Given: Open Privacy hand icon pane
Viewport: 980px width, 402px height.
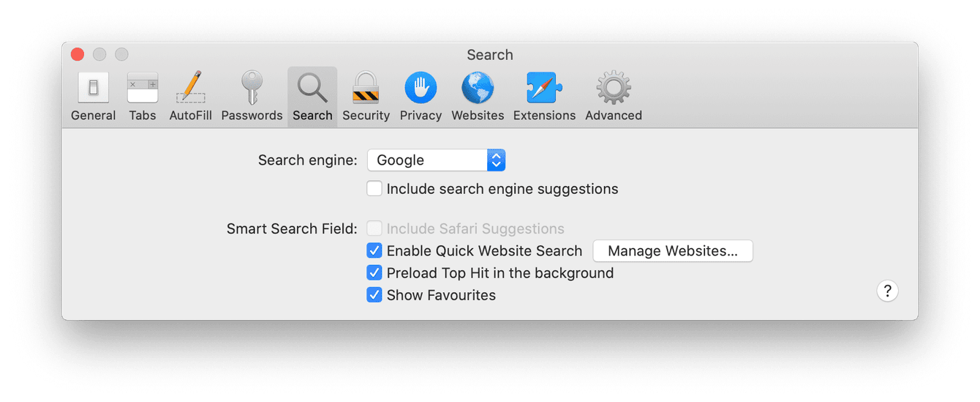Looking at the screenshot, I should click(x=421, y=89).
